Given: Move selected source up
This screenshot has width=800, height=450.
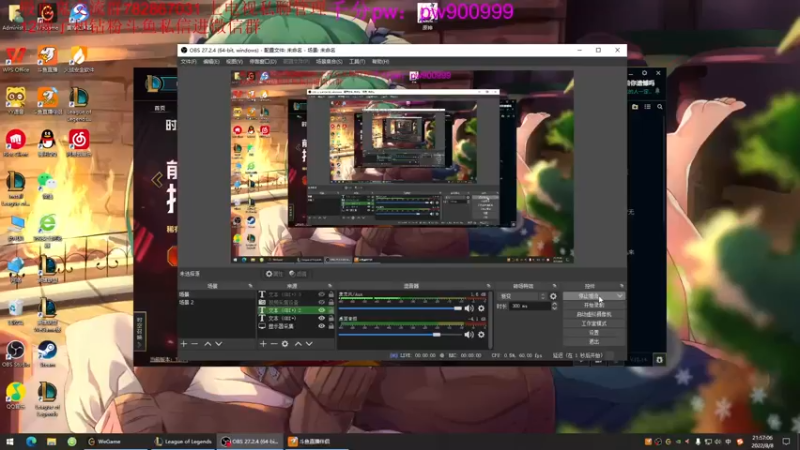Looking at the screenshot, I should 298,344.
